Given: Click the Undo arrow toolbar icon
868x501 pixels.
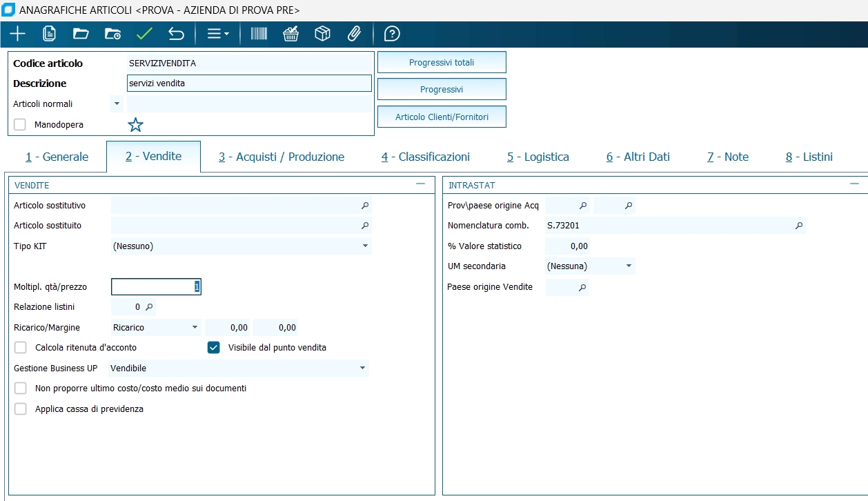Looking at the screenshot, I should (176, 34).
